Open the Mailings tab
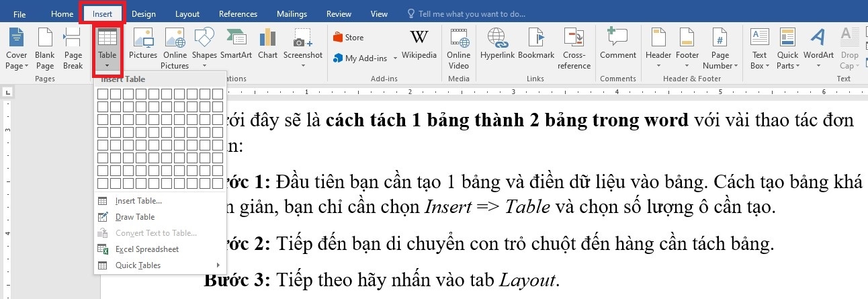 (x=291, y=14)
